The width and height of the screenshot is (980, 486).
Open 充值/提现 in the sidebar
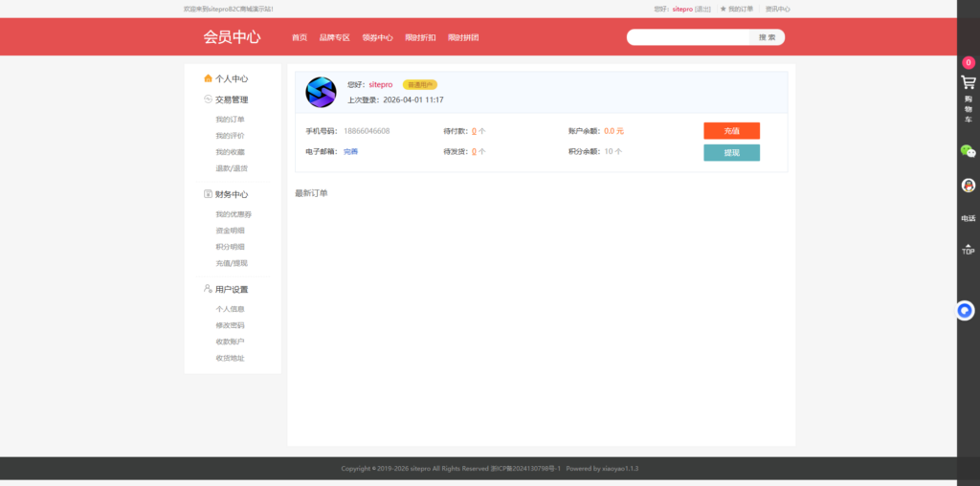click(x=232, y=263)
